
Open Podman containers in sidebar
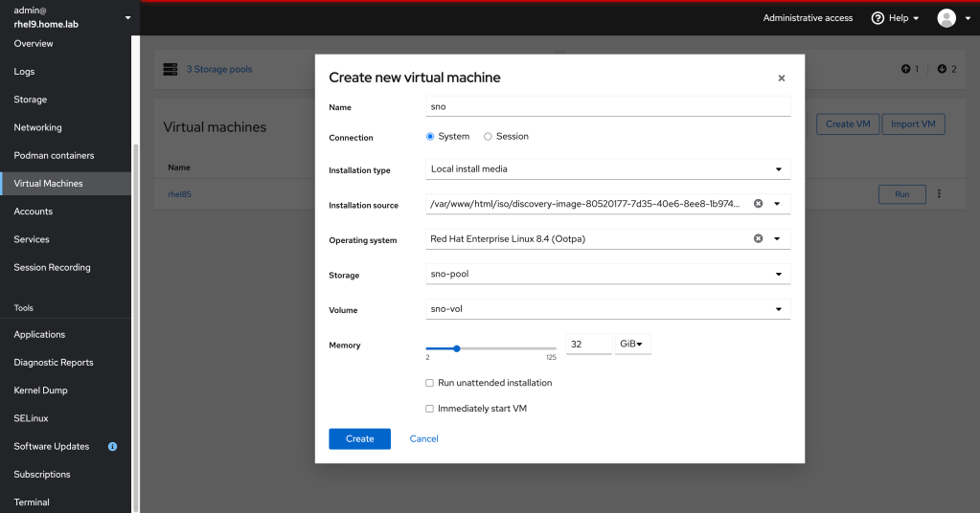(54, 155)
